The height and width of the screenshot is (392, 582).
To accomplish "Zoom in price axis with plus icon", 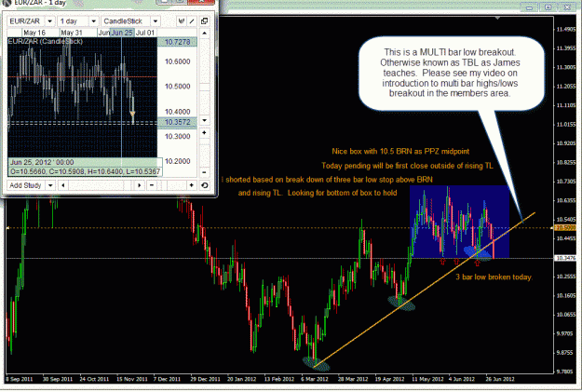I will pos(205,133).
